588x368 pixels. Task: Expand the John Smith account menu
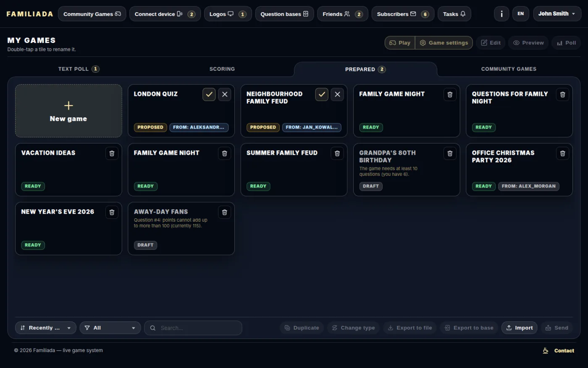(x=557, y=14)
